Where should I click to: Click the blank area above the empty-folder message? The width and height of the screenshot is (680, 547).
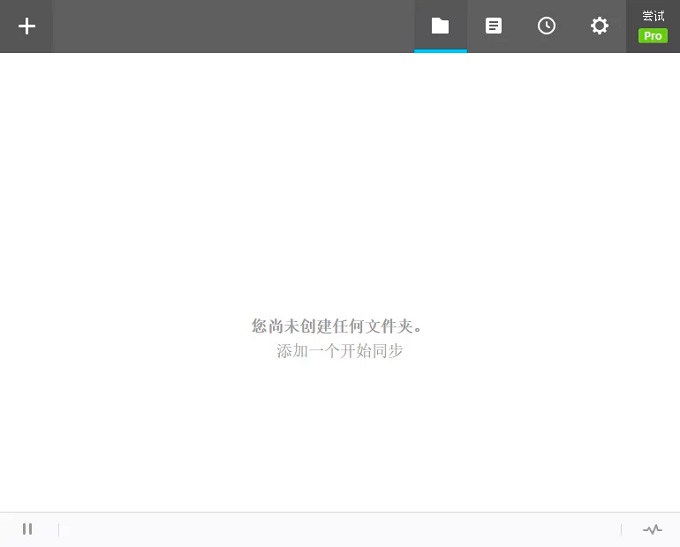tap(340, 180)
